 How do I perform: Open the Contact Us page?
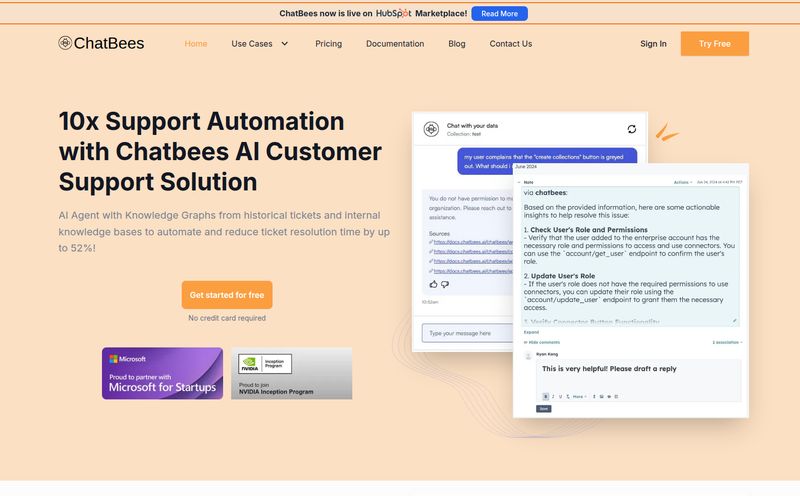[x=511, y=44]
